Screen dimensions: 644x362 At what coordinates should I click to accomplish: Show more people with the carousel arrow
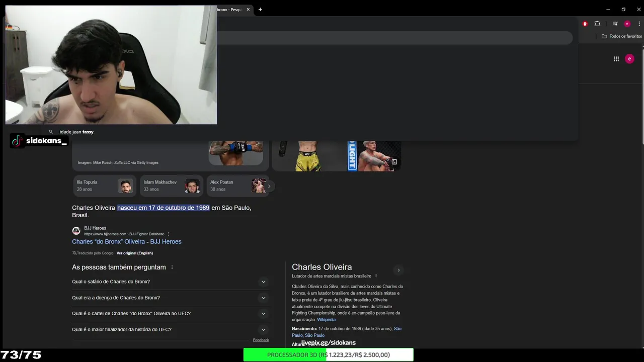click(x=269, y=186)
